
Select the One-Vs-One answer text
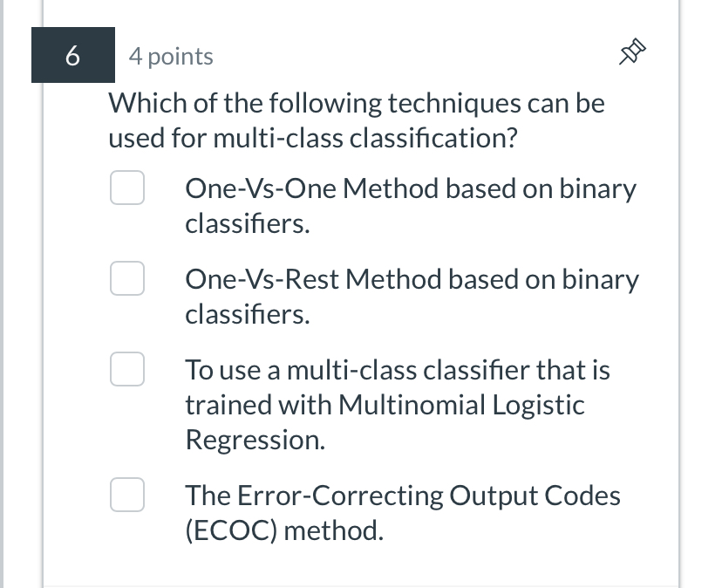pos(410,205)
